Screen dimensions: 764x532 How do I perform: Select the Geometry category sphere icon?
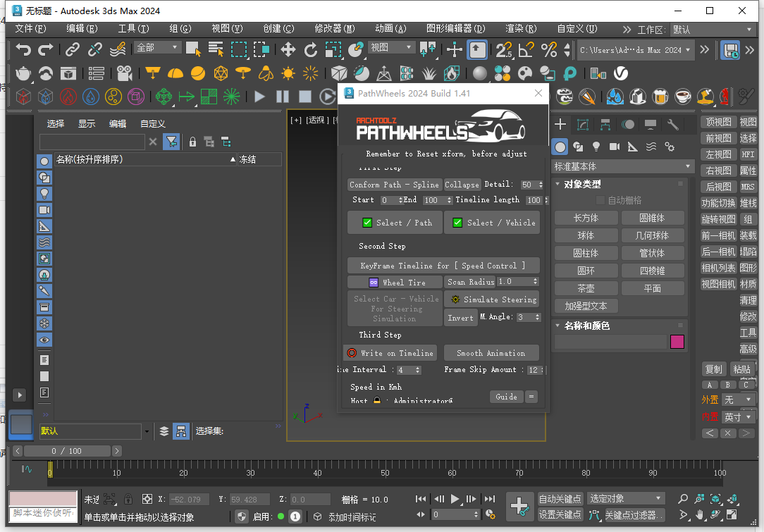(560, 147)
